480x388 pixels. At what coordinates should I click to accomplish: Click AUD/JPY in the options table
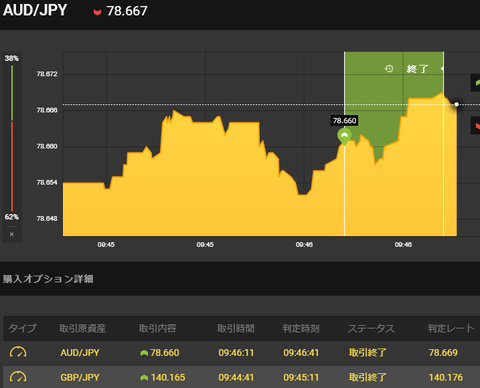tap(80, 353)
